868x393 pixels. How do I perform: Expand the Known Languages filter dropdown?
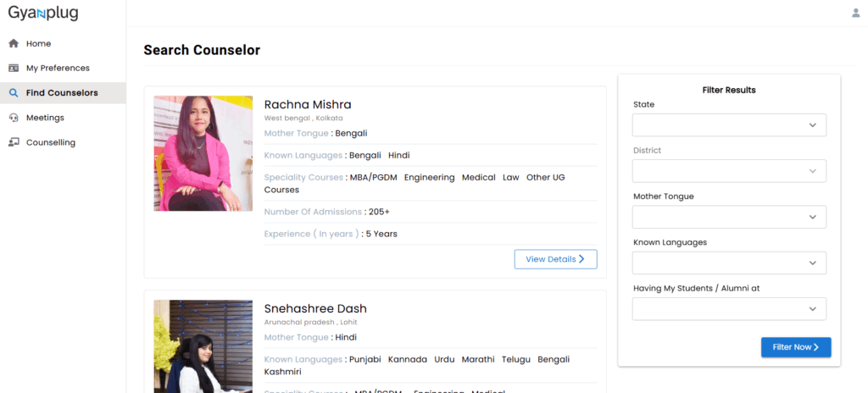pyautogui.click(x=729, y=263)
